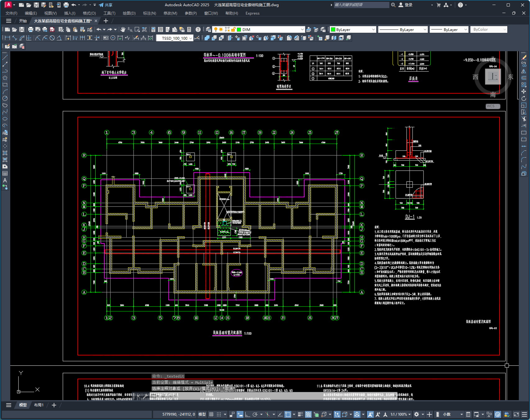The image size is (530, 420).
Task: Click the Help question mark toolbar icon
Action: click(198, 29)
